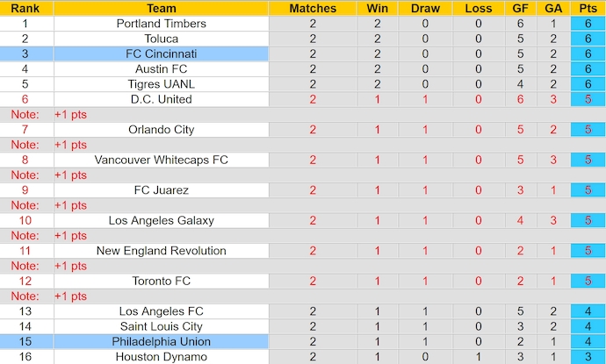This screenshot has width=606, height=364.
Task: Select Toronto FC team name
Action: [162, 281]
